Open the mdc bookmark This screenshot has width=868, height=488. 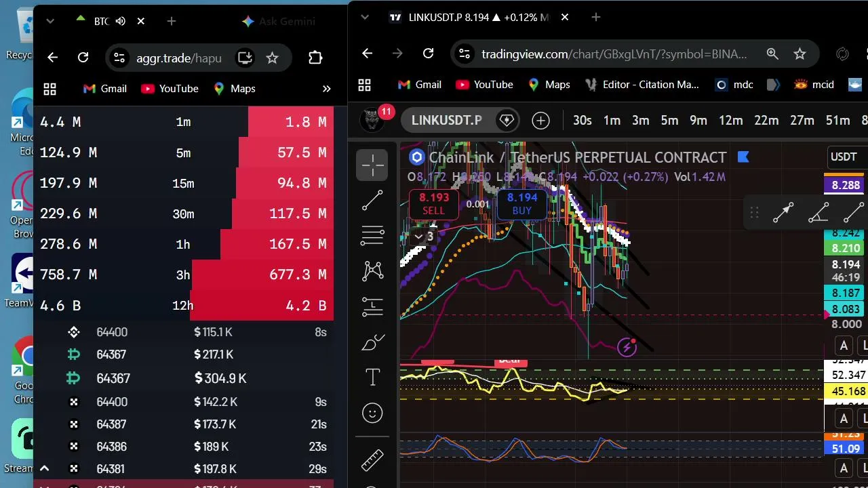click(734, 85)
